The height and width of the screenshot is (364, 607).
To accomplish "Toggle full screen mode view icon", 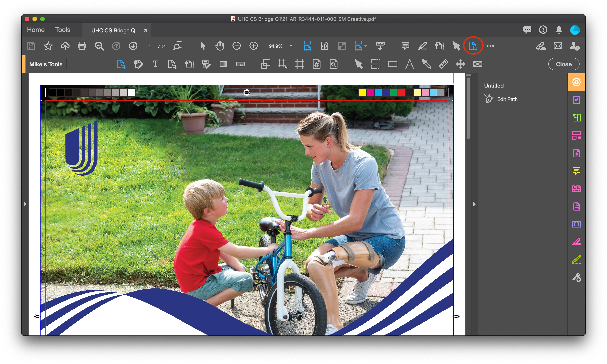I will click(x=342, y=46).
